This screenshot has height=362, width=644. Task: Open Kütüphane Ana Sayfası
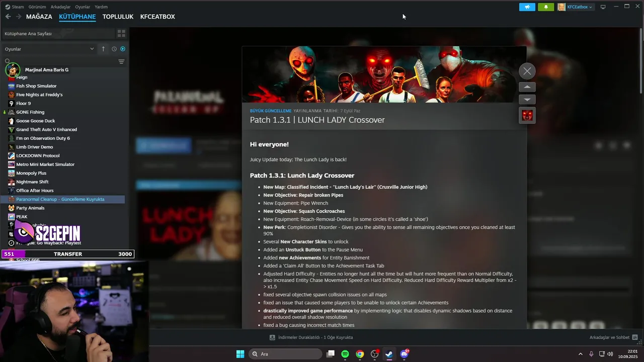[x=57, y=34]
